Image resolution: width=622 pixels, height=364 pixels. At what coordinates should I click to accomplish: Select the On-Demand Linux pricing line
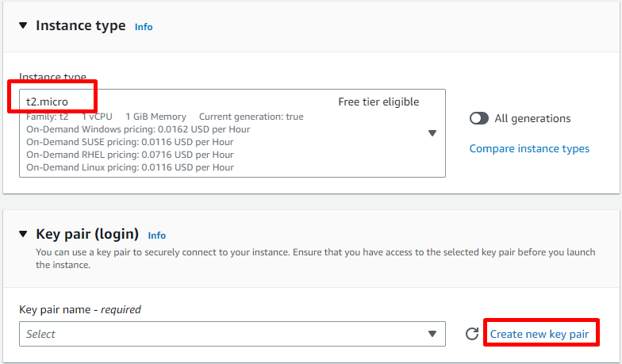point(130,167)
